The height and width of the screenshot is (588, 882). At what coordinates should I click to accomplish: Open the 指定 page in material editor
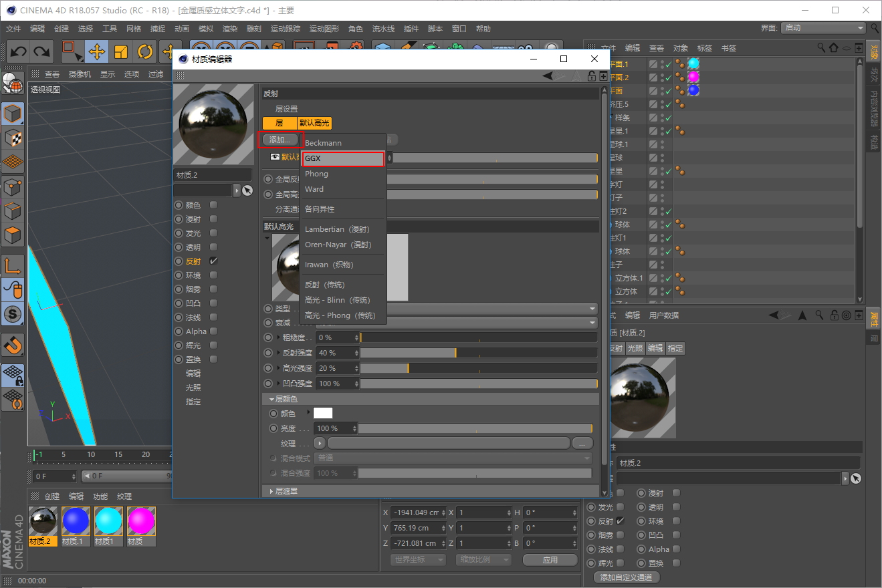tap(193, 402)
